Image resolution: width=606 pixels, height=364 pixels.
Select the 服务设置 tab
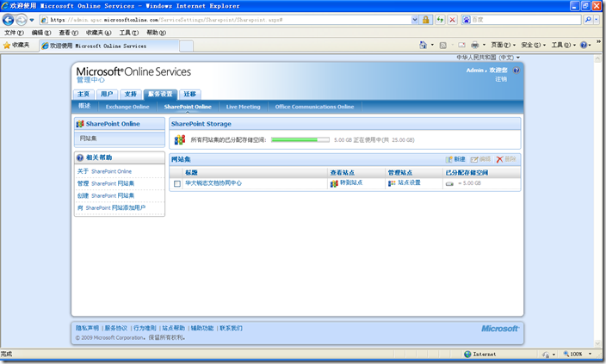coord(160,94)
